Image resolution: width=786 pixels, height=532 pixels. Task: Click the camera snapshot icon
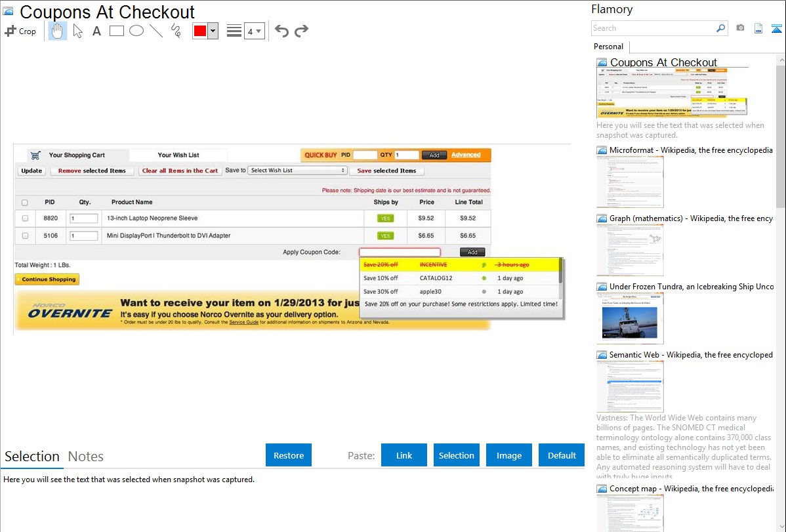[740, 28]
